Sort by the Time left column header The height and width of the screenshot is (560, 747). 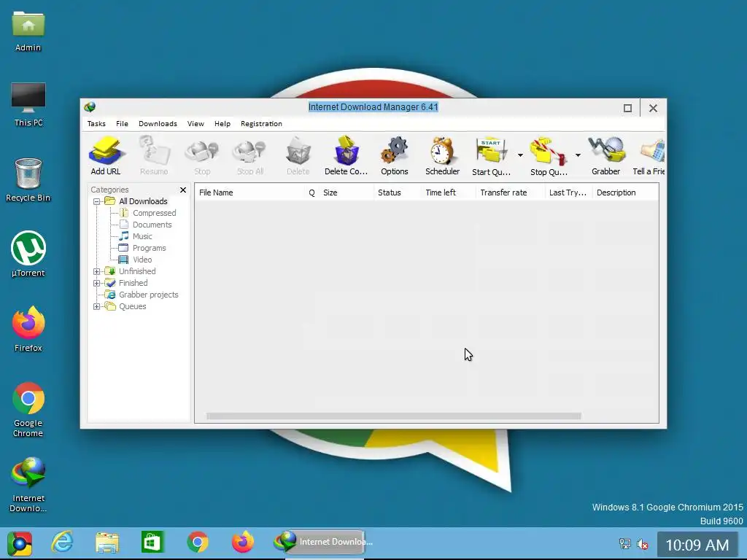pyautogui.click(x=449, y=192)
